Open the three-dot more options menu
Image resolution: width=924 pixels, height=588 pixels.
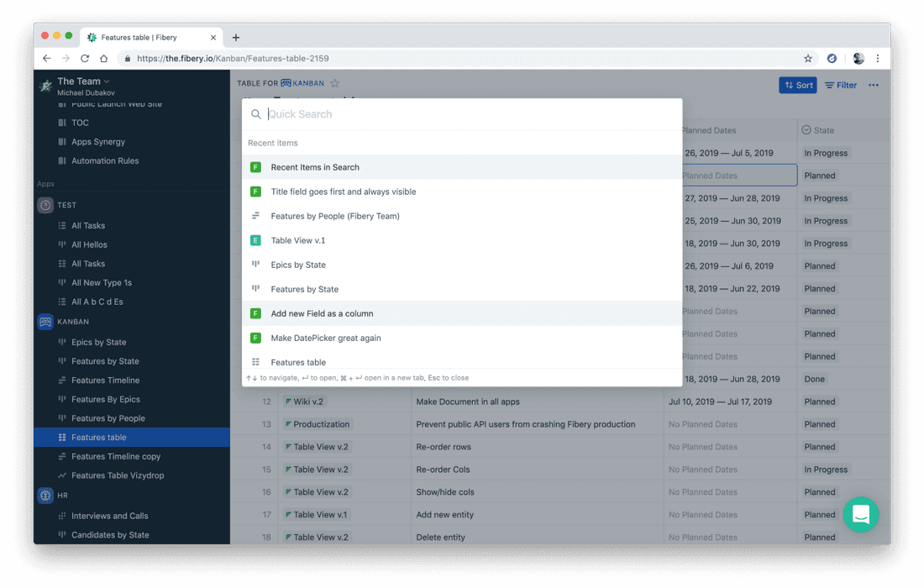874,85
